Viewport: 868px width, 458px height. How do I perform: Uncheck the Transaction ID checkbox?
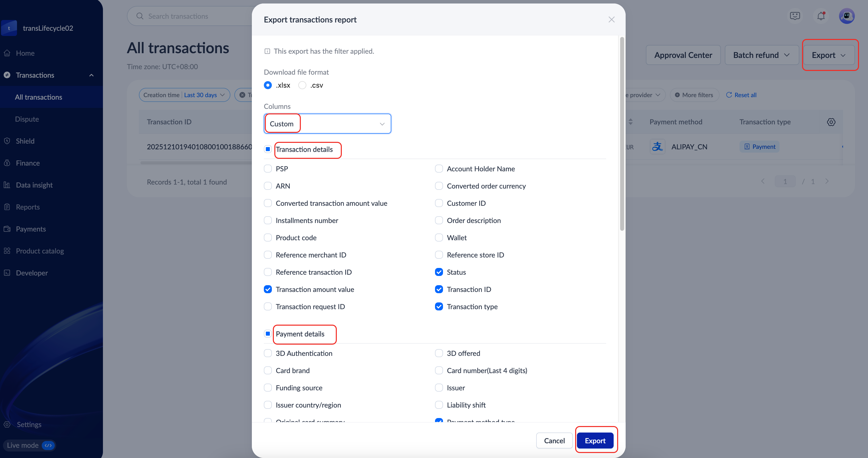(439, 289)
